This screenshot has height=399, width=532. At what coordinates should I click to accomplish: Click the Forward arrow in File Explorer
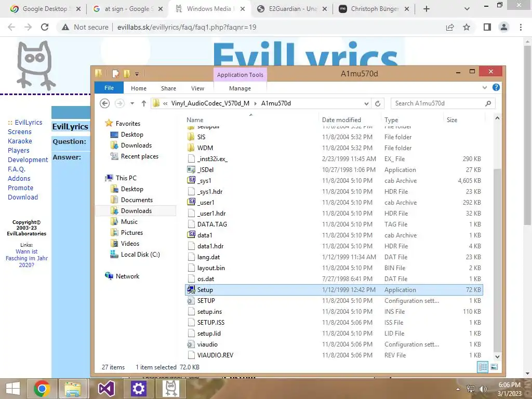[x=119, y=103]
